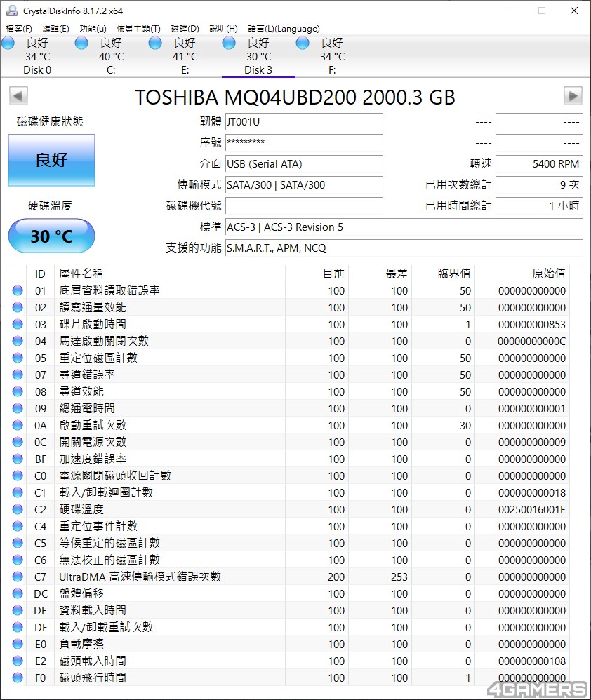Switch to F: drive label

click(332, 70)
